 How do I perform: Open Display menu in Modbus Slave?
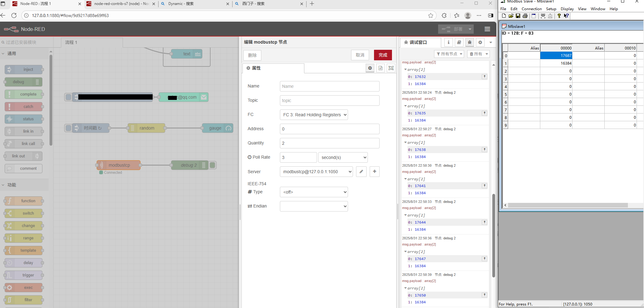[x=567, y=9]
